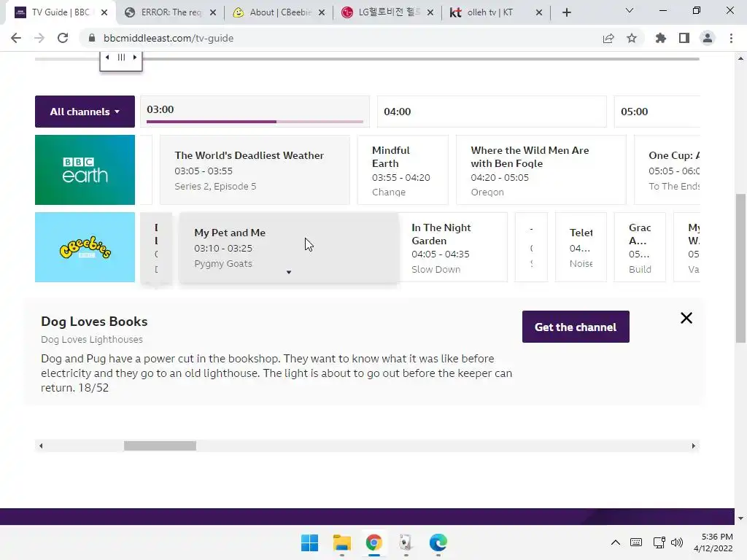This screenshot has height=560, width=747.
Task: Open a new browser tab
Action: coord(566,12)
